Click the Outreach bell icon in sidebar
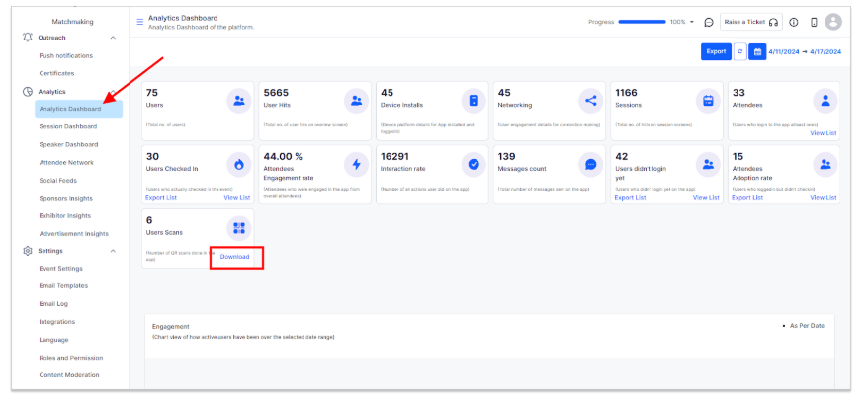868x403 pixels. coord(28,38)
